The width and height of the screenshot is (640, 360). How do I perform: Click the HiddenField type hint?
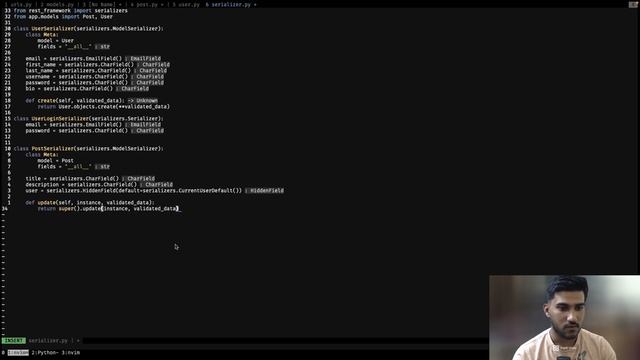click(264, 191)
